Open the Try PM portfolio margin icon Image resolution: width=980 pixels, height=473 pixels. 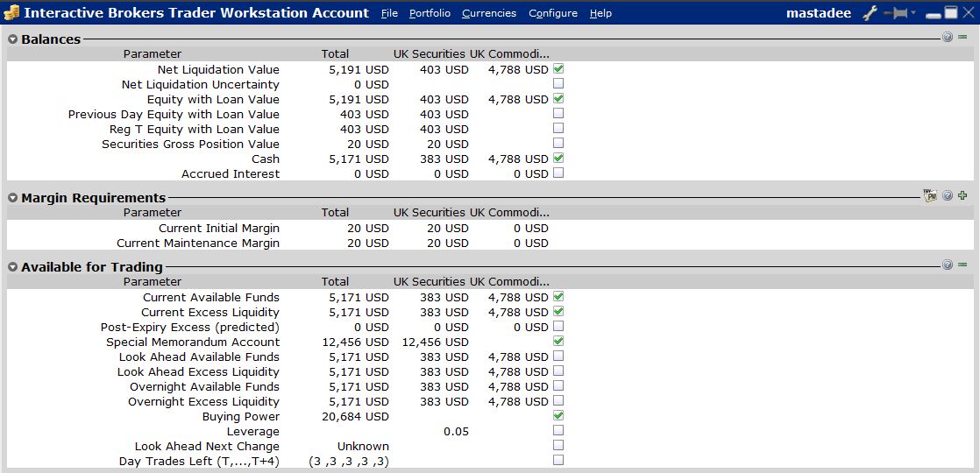coord(930,195)
